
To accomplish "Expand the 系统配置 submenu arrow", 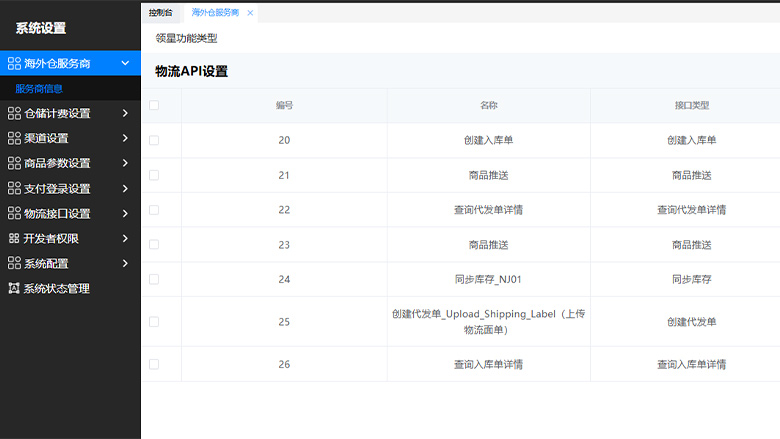I will coord(125,263).
